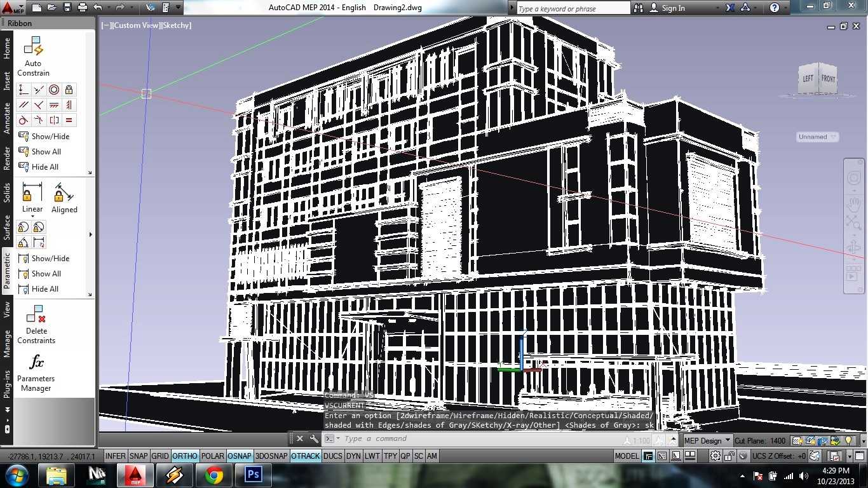
Task: Click geometric Show/Hide constraints button
Action: [x=44, y=136]
